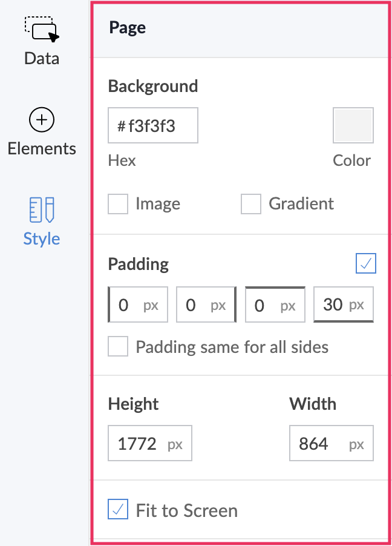
Task: Click the Hex color input field
Action: tap(153, 125)
